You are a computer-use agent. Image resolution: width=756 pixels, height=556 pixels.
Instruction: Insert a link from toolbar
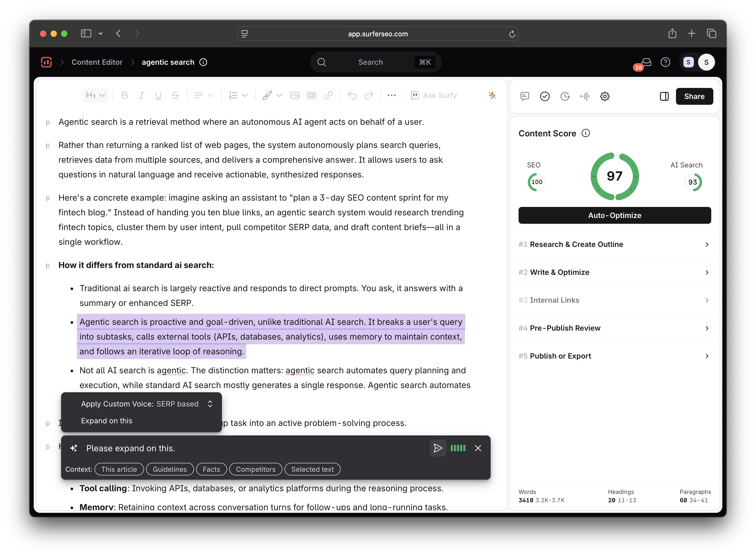(329, 95)
